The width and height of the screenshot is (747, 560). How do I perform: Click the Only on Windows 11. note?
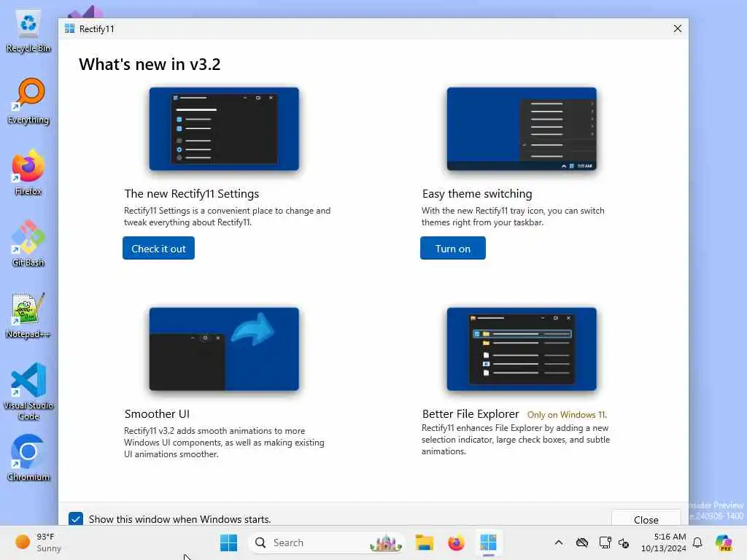tap(567, 415)
